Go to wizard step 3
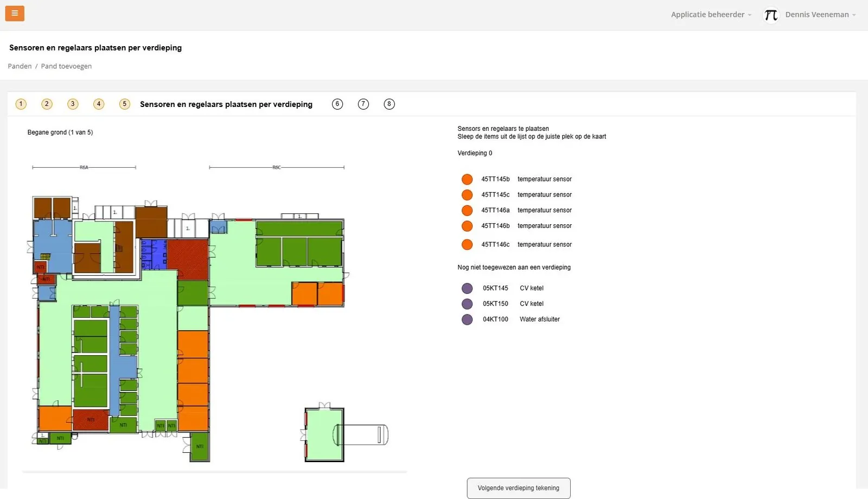The height and width of the screenshot is (499, 868). 73,104
